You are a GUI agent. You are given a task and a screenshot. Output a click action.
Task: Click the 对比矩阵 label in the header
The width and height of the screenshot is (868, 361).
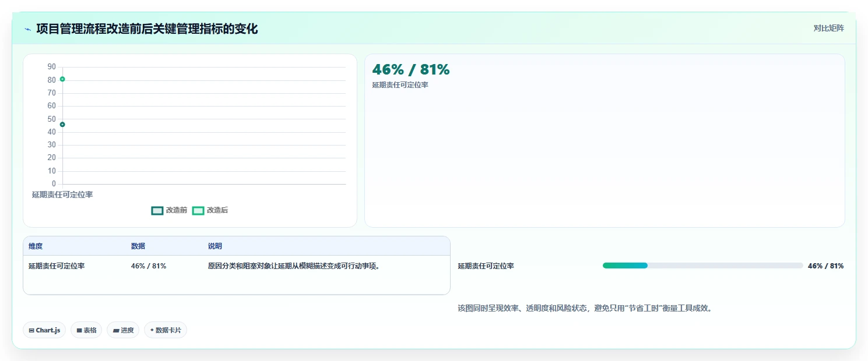click(x=828, y=28)
